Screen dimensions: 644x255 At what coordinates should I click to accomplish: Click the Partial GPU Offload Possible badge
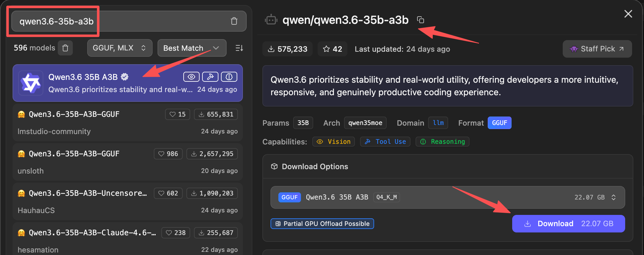(x=322, y=224)
